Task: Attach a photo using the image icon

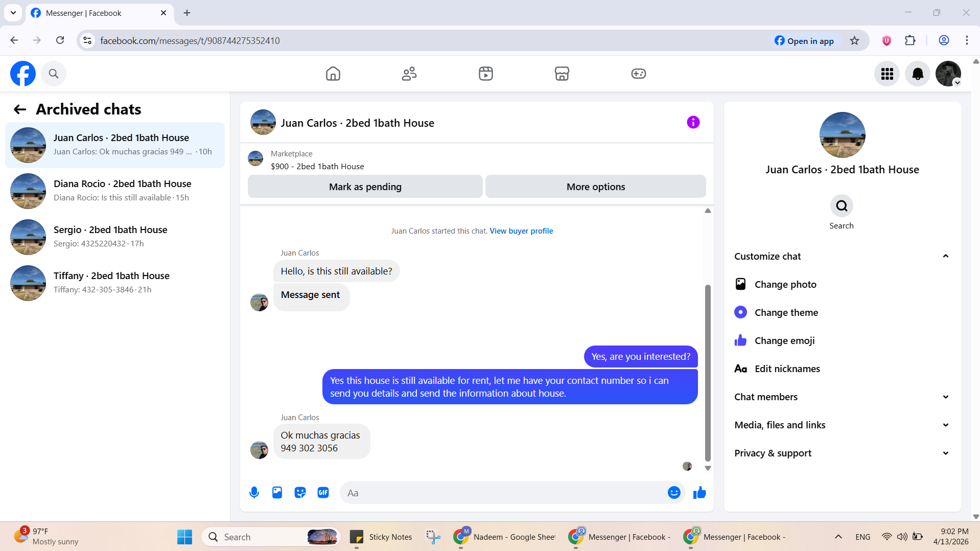Action: pyautogui.click(x=277, y=492)
